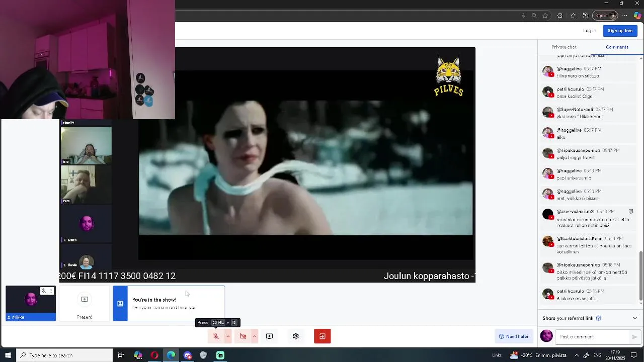The height and width of the screenshot is (362, 644).
Task: Click the Need help? button
Action: pos(514,336)
